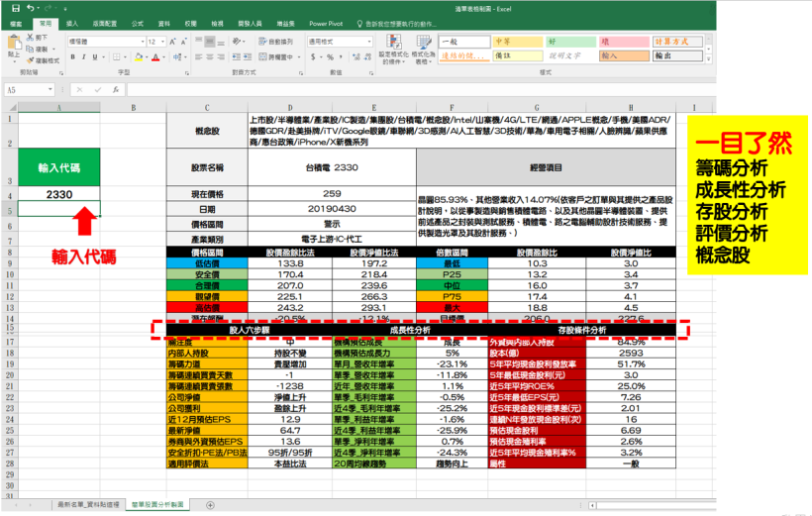Switch to the Power Pivot tab

[326, 24]
